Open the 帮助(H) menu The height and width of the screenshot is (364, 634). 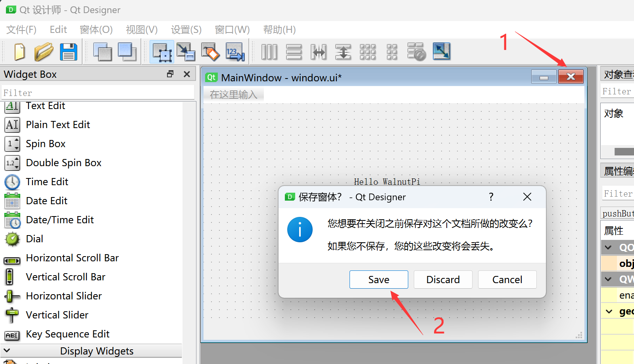click(x=279, y=30)
